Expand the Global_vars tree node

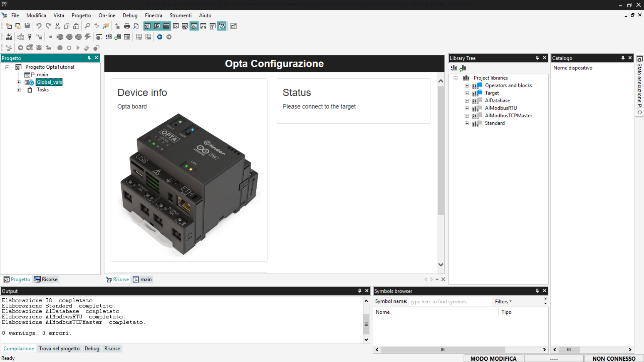click(19, 82)
